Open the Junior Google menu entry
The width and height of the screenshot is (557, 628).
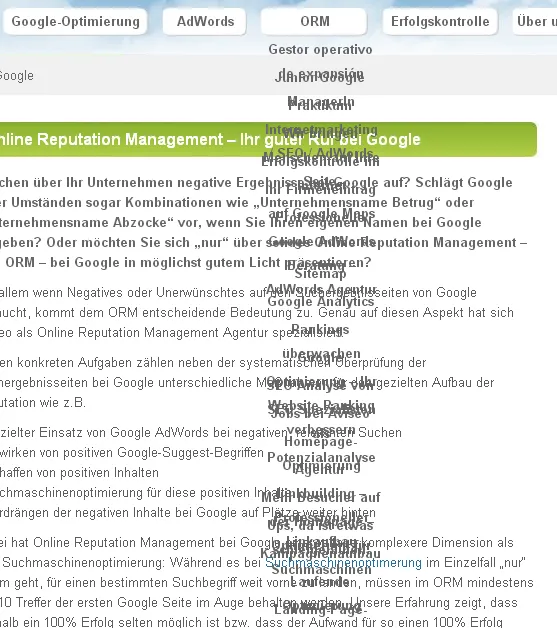click(320, 77)
